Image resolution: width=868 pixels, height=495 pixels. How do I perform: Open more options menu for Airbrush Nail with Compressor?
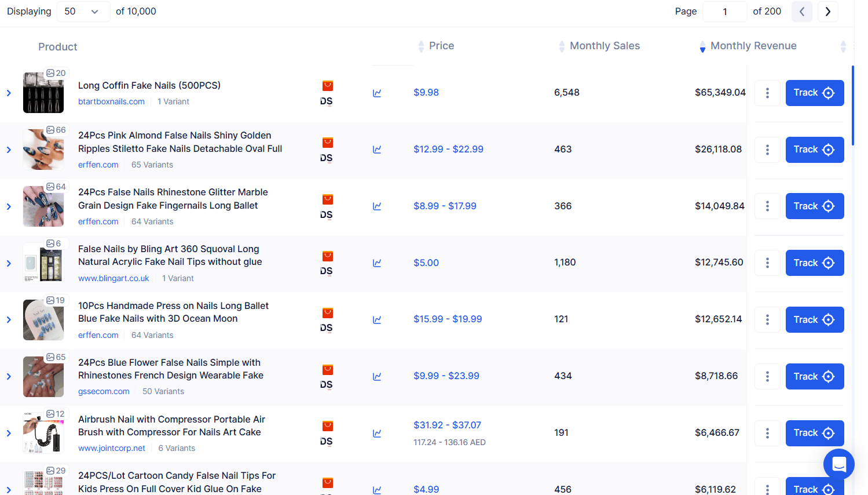pyautogui.click(x=767, y=433)
